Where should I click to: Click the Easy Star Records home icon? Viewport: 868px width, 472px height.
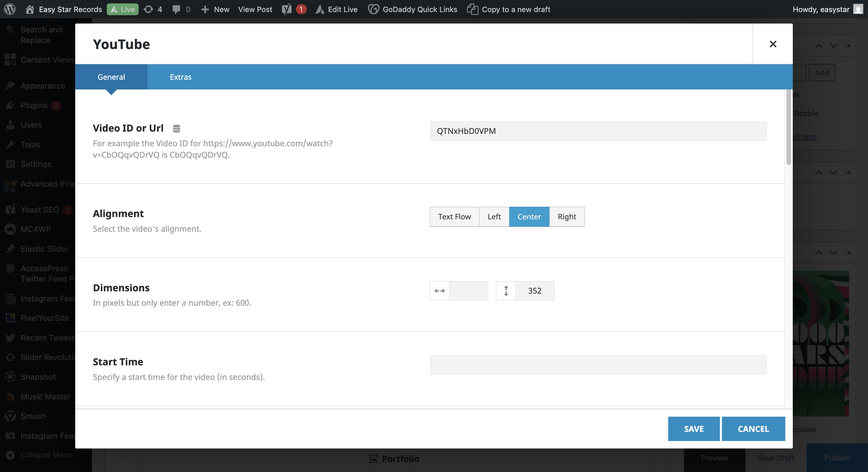(30, 9)
